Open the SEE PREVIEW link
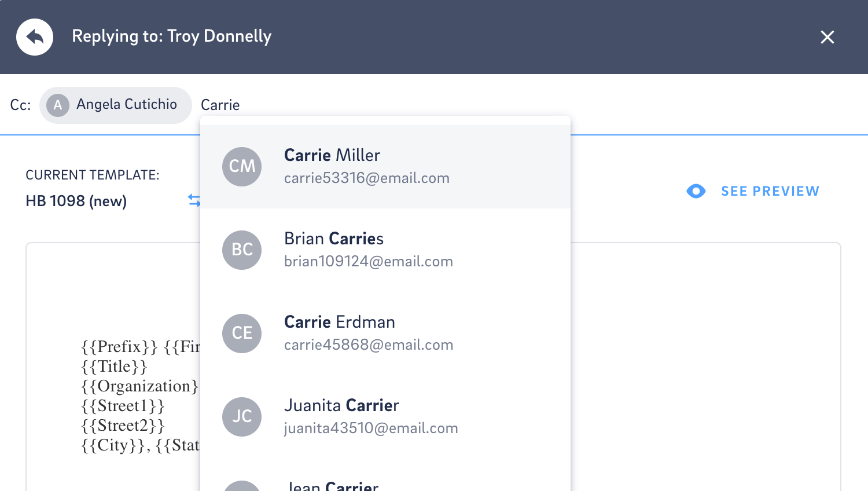 pos(770,191)
